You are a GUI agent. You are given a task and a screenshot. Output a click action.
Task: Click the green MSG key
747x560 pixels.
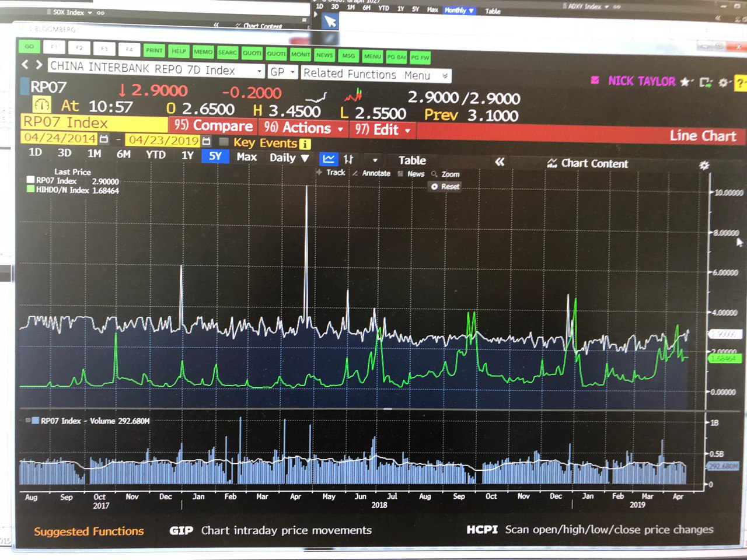348,56
